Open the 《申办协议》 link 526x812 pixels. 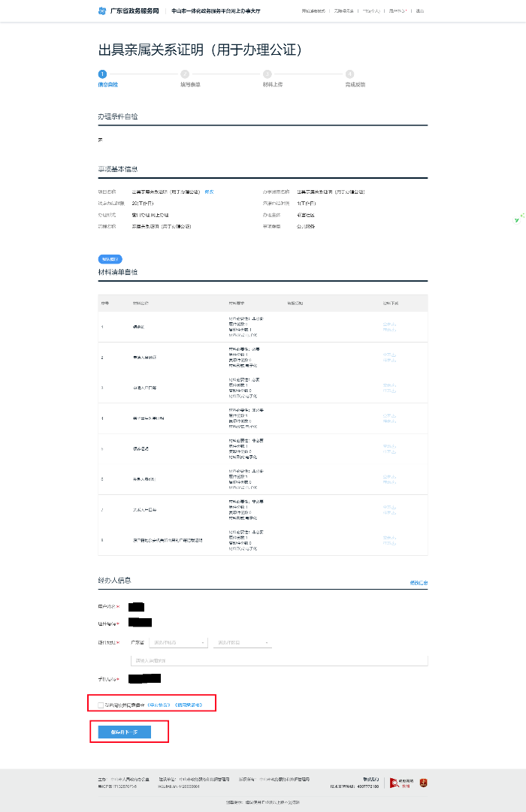click(159, 705)
